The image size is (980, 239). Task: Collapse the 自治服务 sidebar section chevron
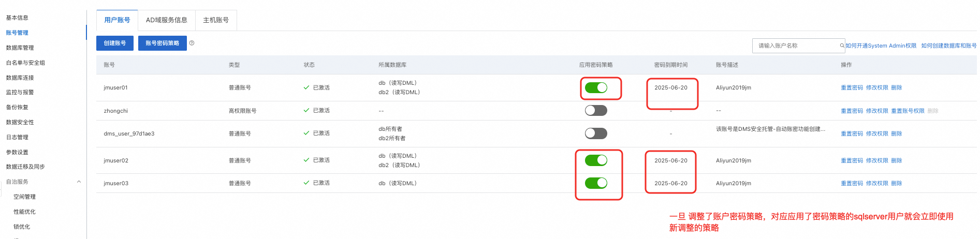[79, 182]
